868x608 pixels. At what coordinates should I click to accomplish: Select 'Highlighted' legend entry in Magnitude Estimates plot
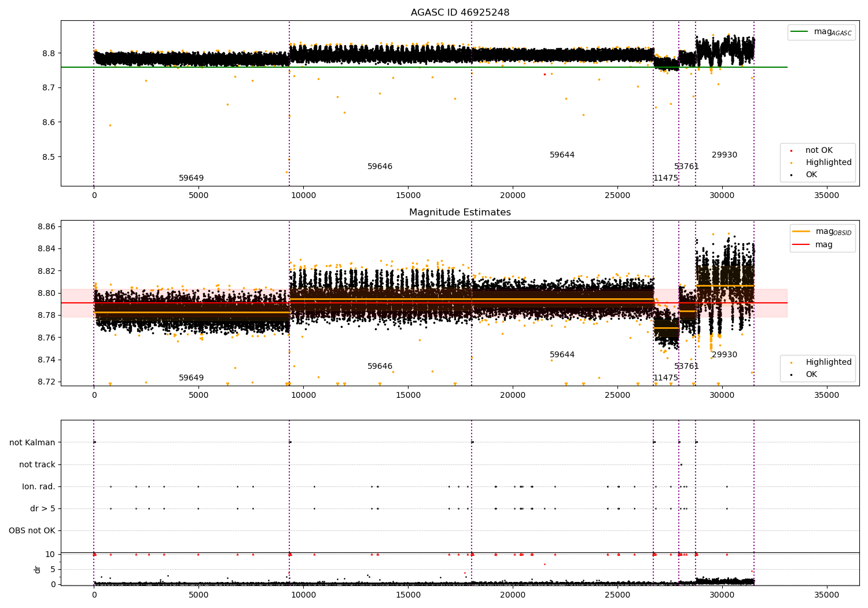[x=829, y=362]
